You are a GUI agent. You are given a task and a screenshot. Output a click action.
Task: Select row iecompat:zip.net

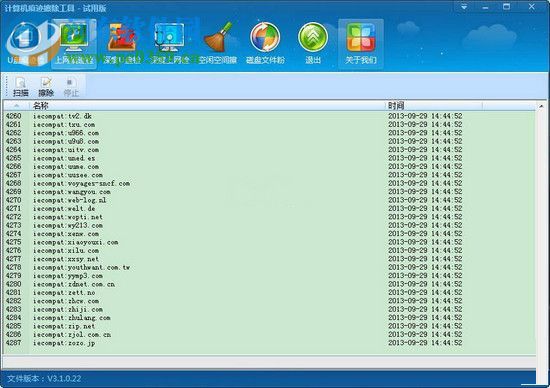point(269,326)
